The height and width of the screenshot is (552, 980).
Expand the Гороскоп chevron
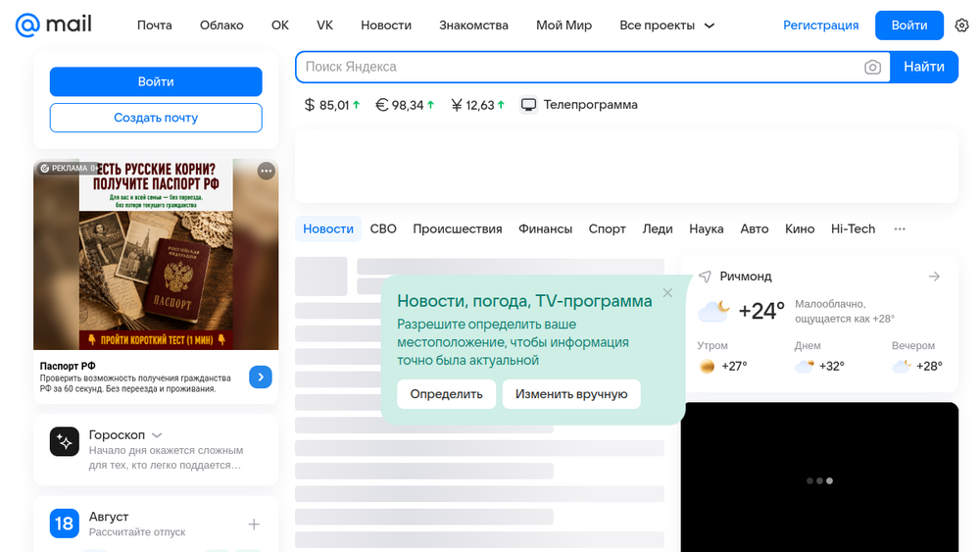[157, 435]
